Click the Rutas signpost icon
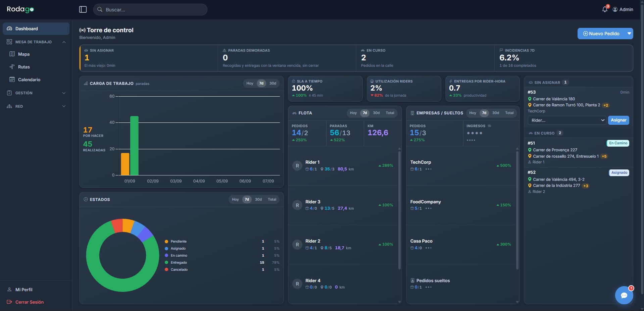Viewport: 644px width, 311px height. coord(12,67)
